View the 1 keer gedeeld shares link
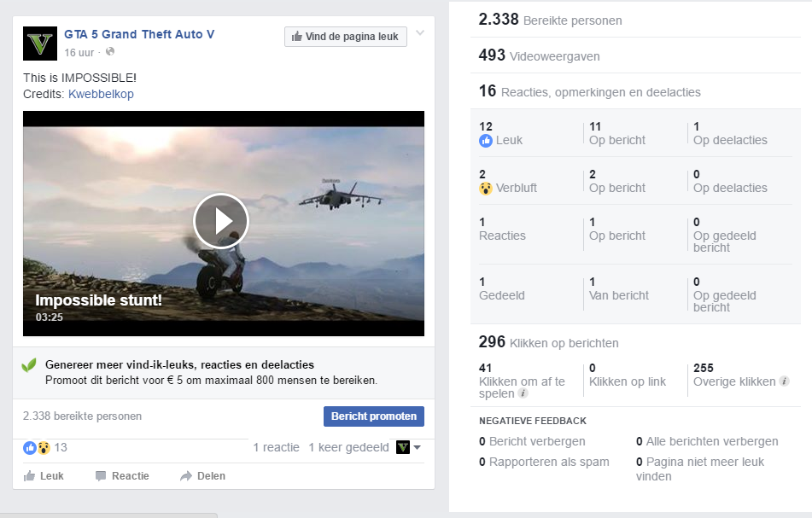 coord(348,448)
